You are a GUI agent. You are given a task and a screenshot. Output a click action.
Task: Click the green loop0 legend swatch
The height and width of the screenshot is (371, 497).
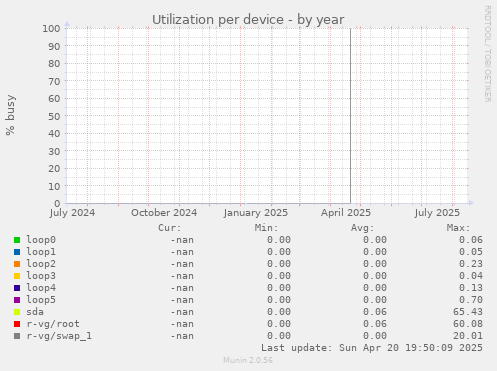[17, 240]
